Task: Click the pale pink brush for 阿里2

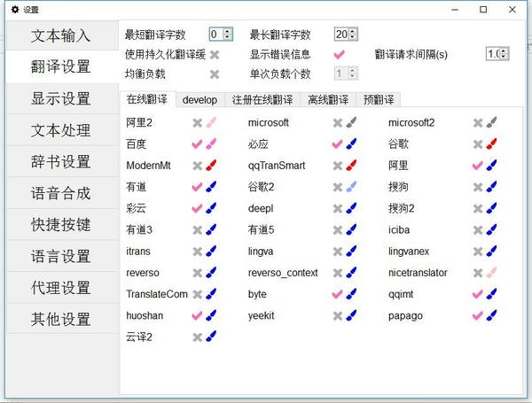Action: [x=211, y=122]
